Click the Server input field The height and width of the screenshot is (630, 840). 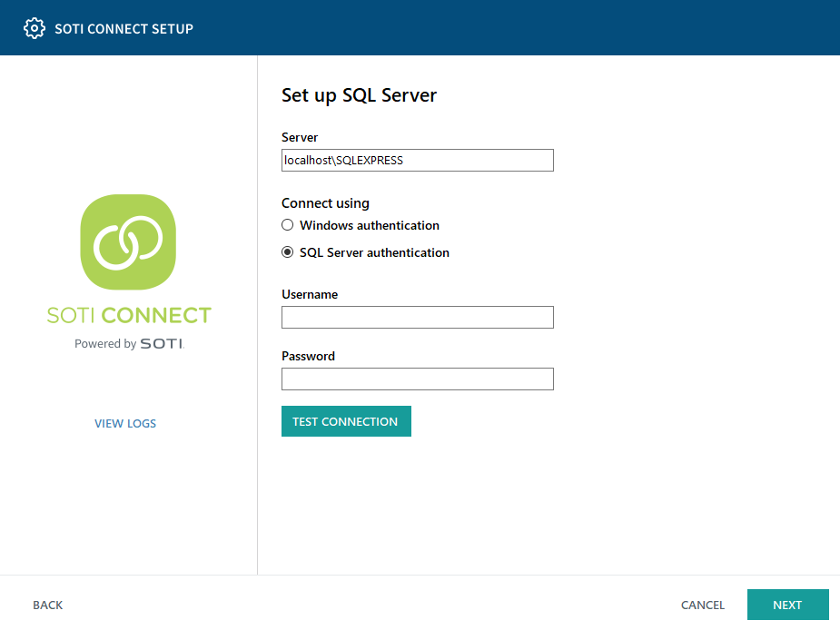coord(418,160)
